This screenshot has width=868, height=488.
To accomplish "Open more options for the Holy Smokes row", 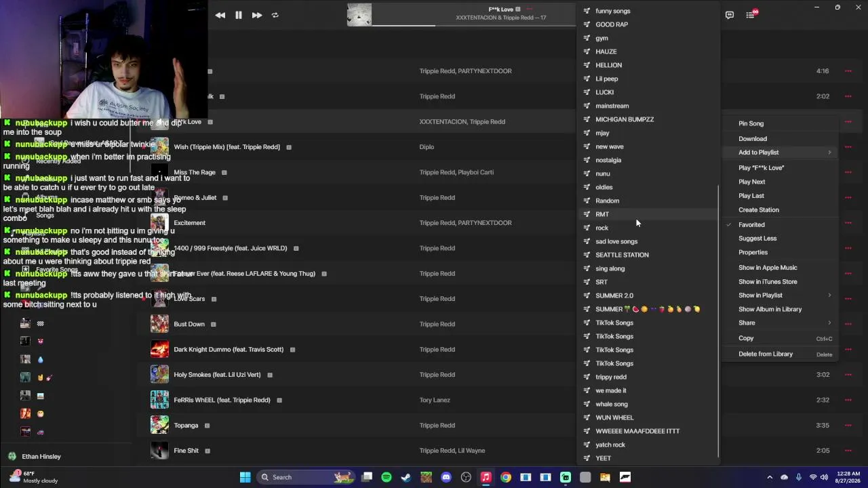I will click(x=848, y=375).
